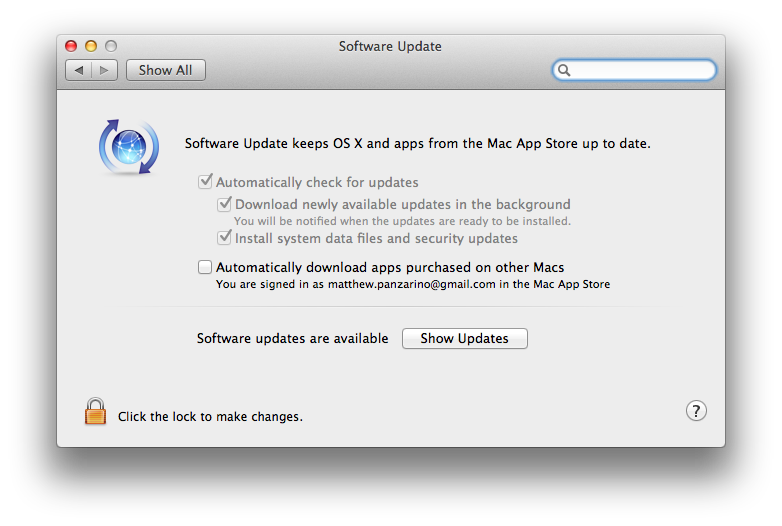782x526 pixels.
Task: Click the lock icon to make changes
Action: (95, 411)
